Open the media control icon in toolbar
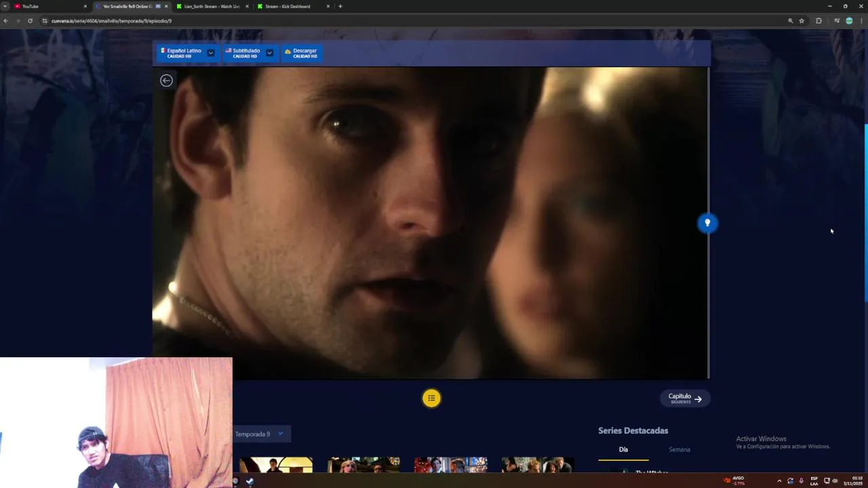Image resolution: width=868 pixels, height=488 pixels. 837,21
